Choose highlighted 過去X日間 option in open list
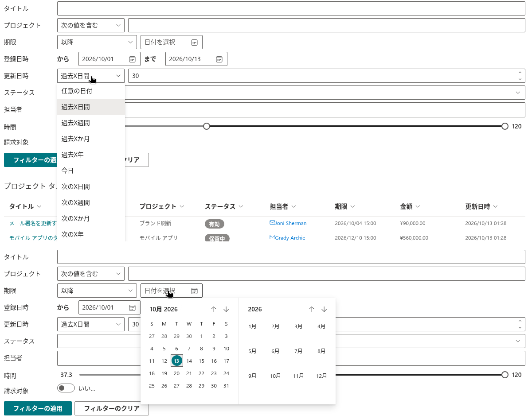 (x=91, y=107)
